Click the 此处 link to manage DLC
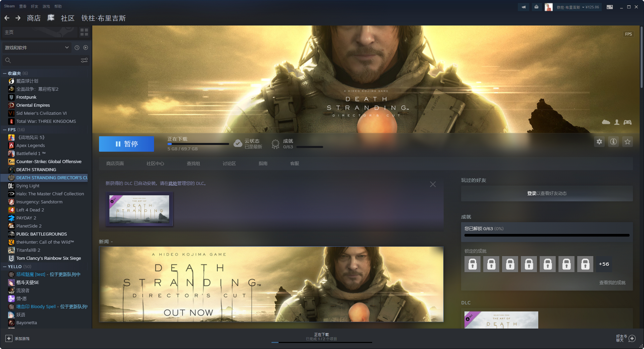This screenshot has height=349, width=644. tap(173, 183)
